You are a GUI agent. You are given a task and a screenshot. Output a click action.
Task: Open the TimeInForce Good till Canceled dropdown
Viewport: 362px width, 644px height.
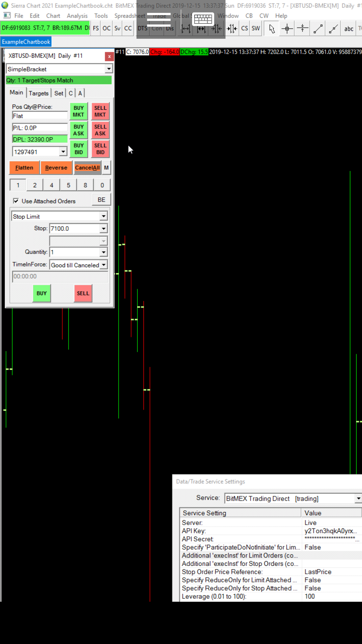103,265
